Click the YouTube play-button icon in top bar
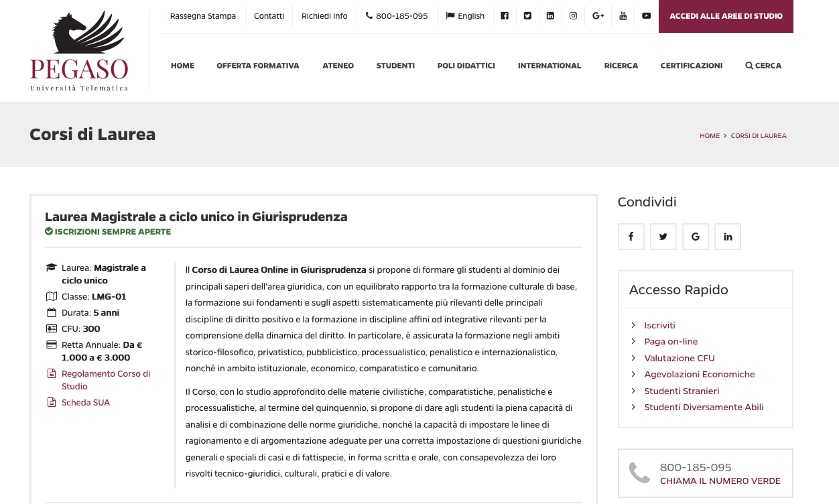This screenshot has height=504, width=839. pos(646,16)
